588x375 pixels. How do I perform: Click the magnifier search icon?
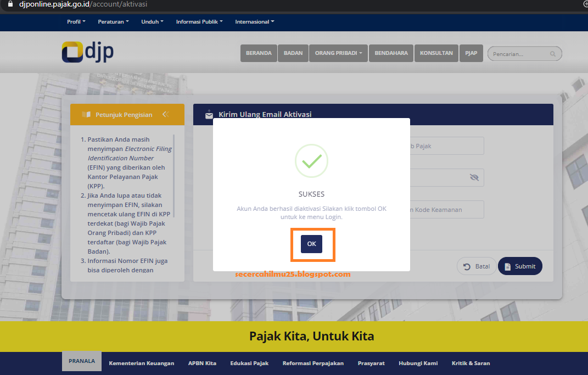[553, 54]
